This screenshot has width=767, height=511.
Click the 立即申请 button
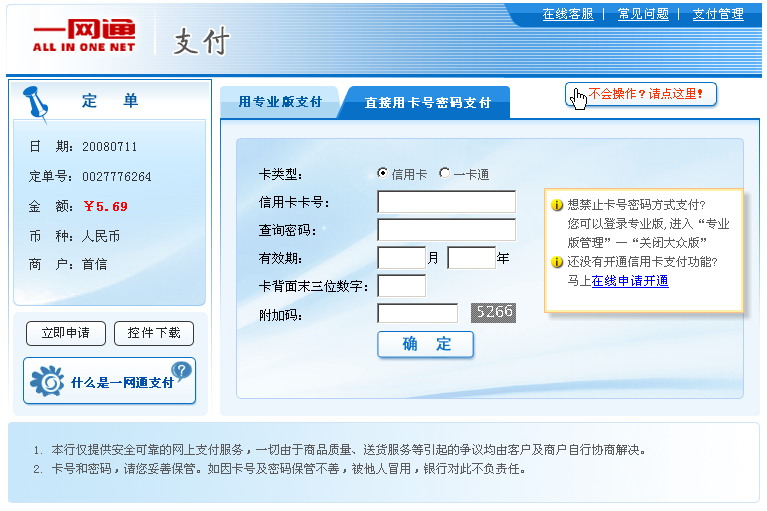66,333
